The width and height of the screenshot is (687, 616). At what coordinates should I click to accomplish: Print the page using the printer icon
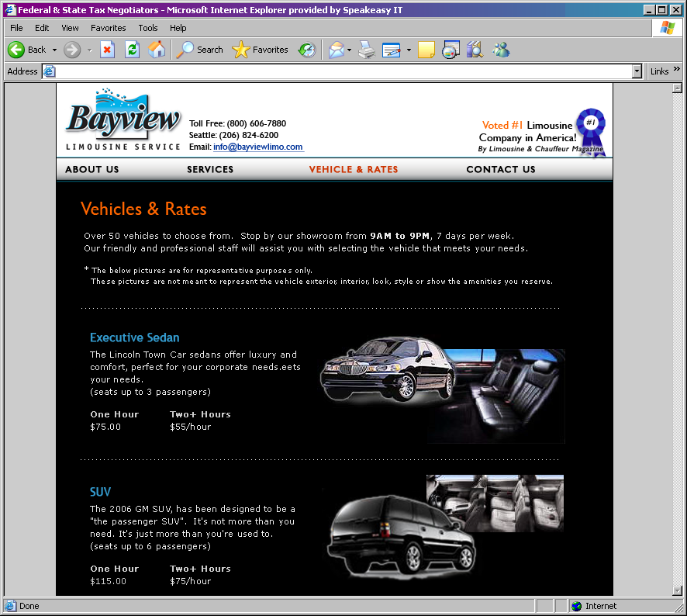[x=367, y=50]
